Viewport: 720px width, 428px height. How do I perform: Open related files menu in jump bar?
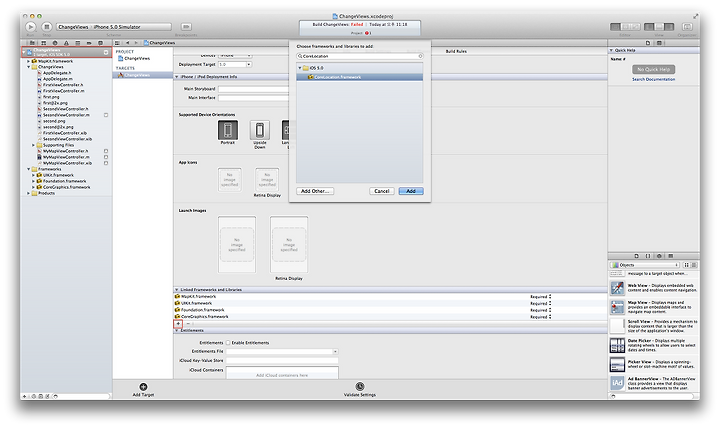click(118, 43)
